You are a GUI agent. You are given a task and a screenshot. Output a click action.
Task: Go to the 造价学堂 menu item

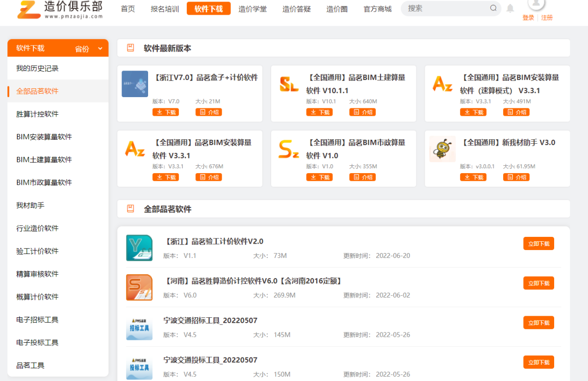(253, 9)
